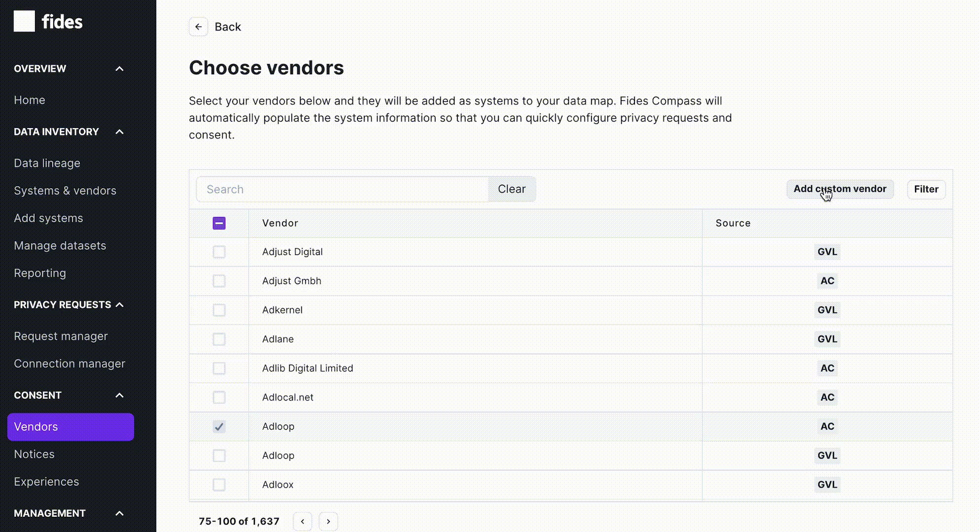Click the Adjust Gmbh vendor name
Viewport: 980px width, 532px height.
pyautogui.click(x=291, y=281)
